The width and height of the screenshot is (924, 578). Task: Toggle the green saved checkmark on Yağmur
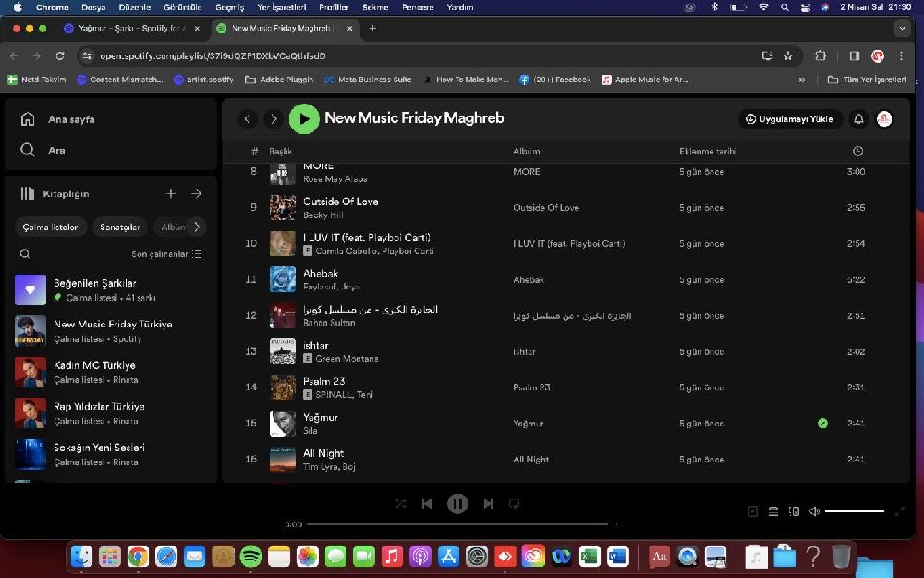pyautogui.click(x=822, y=424)
